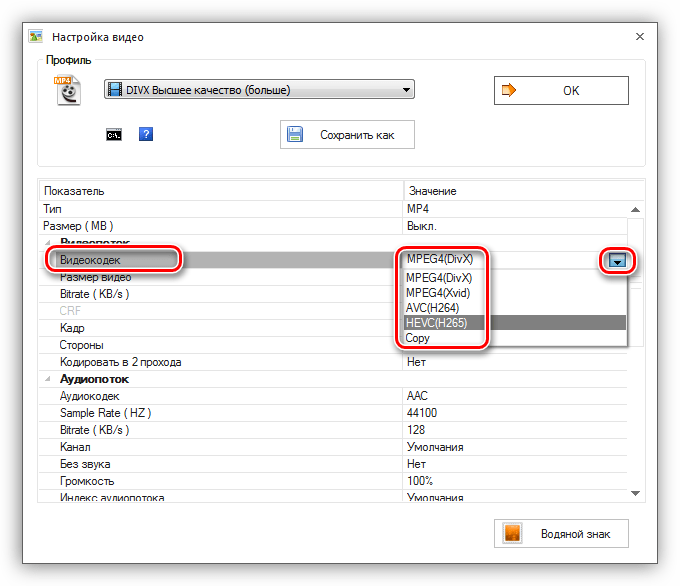Screen dimensions: 680x586
Task: Collapse the Аудиопоток section
Action: click(48, 379)
